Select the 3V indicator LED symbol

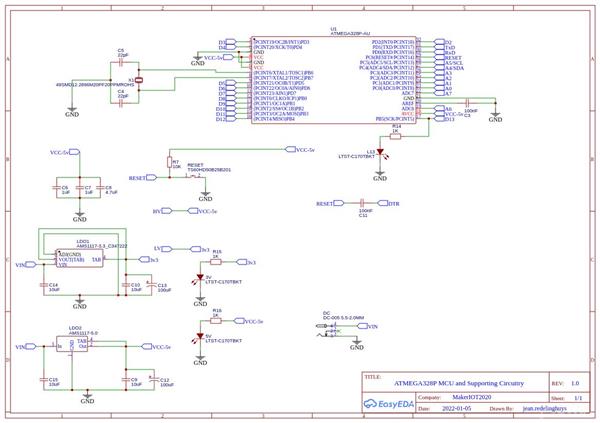pyautogui.click(x=199, y=279)
